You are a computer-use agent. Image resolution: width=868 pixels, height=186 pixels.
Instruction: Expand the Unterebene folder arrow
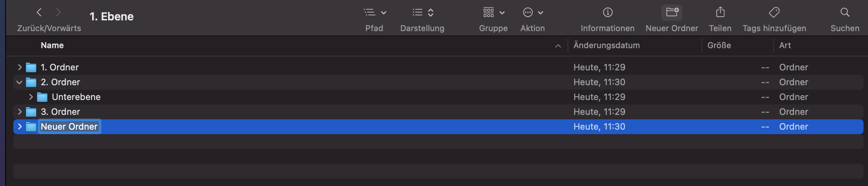[x=31, y=97]
